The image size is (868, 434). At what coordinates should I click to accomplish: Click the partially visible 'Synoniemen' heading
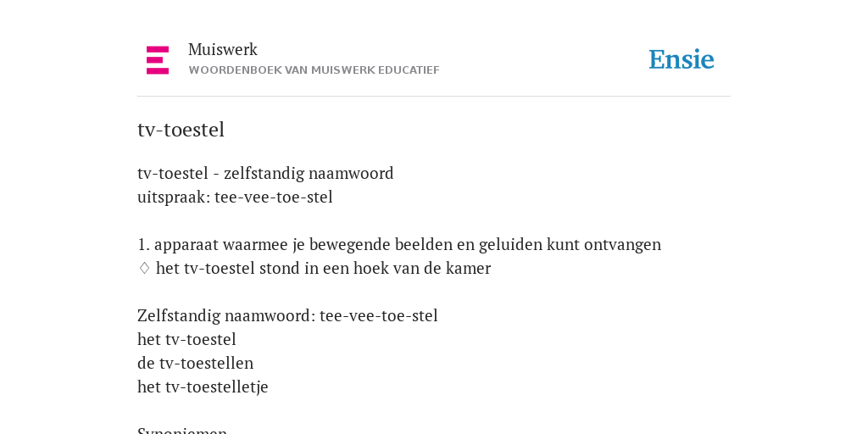pos(182,430)
